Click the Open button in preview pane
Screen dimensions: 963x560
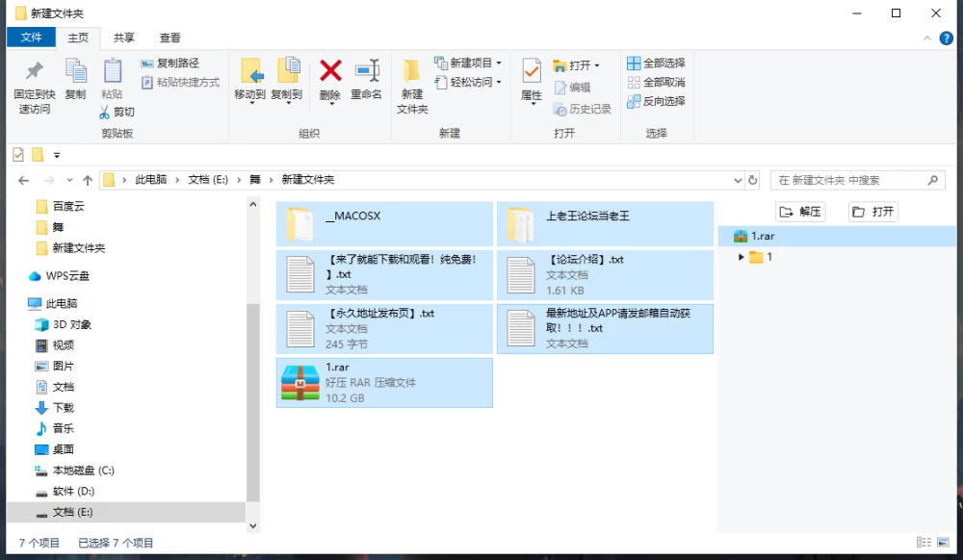click(873, 212)
